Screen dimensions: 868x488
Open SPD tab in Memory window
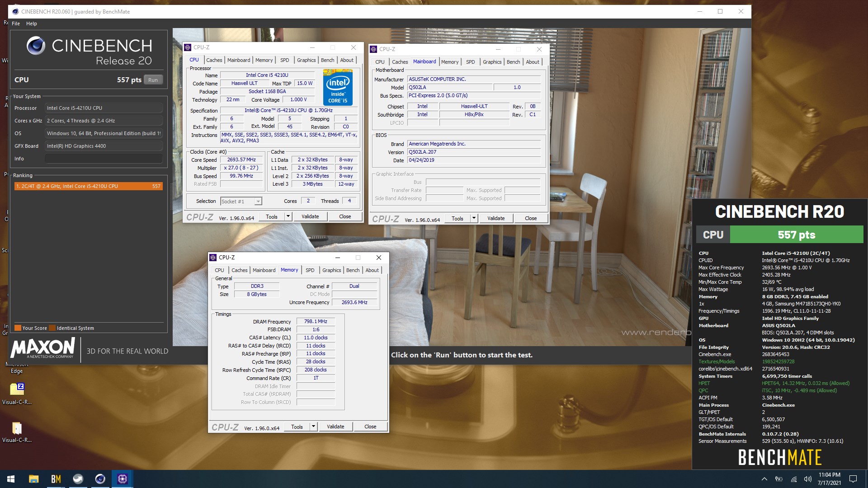310,270
